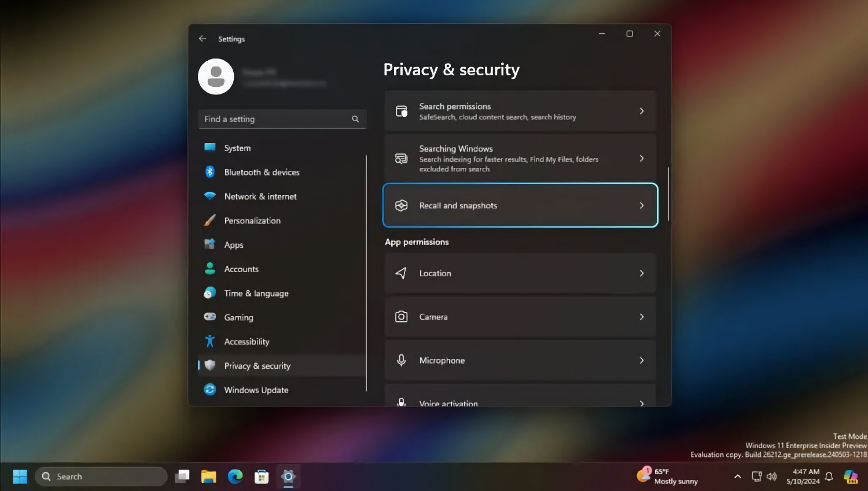Click the Camera icon under App permissions
868x491 pixels.
tap(401, 317)
